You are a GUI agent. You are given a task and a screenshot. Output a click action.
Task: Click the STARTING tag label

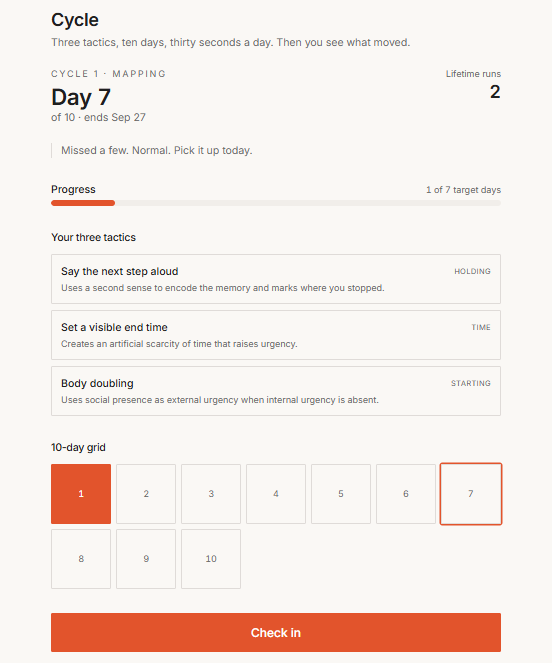point(471,384)
